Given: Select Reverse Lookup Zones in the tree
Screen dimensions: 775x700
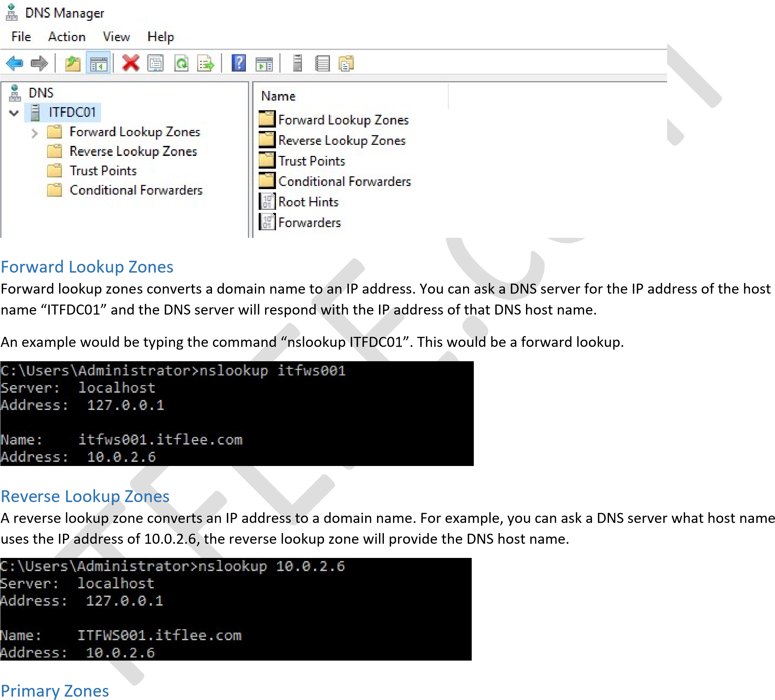Looking at the screenshot, I should point(133,151).
